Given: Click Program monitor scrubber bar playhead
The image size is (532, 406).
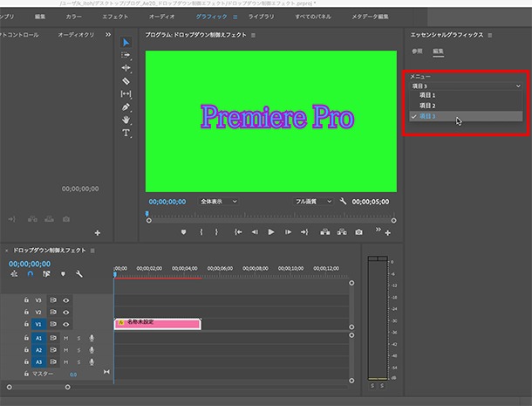Looking at the screenshot, I should point(147,214).
